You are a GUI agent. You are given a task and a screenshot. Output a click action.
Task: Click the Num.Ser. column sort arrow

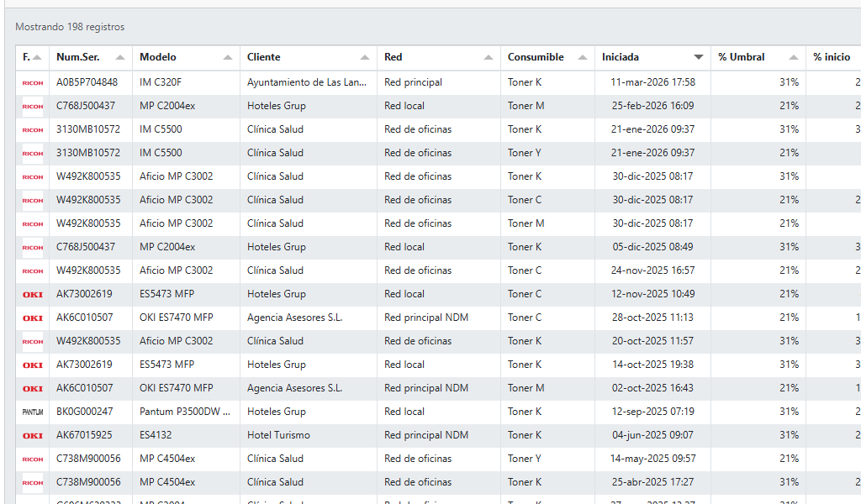click(120, 57)
